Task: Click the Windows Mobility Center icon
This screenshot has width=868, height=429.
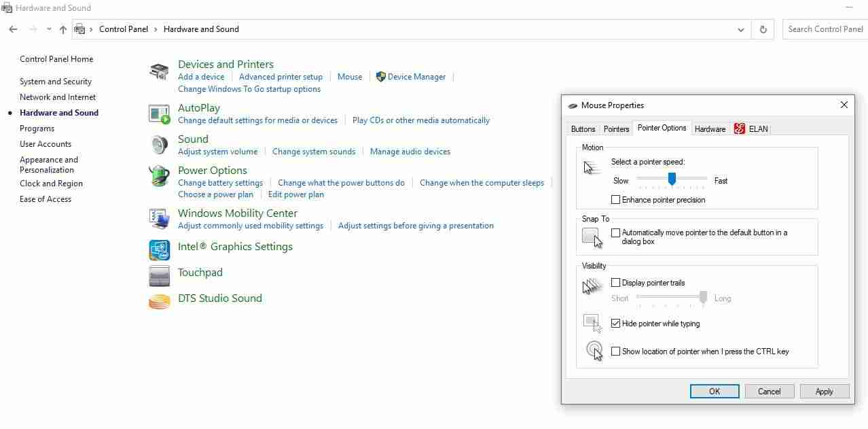Action: pyautogui.click(x=158, y=219)
